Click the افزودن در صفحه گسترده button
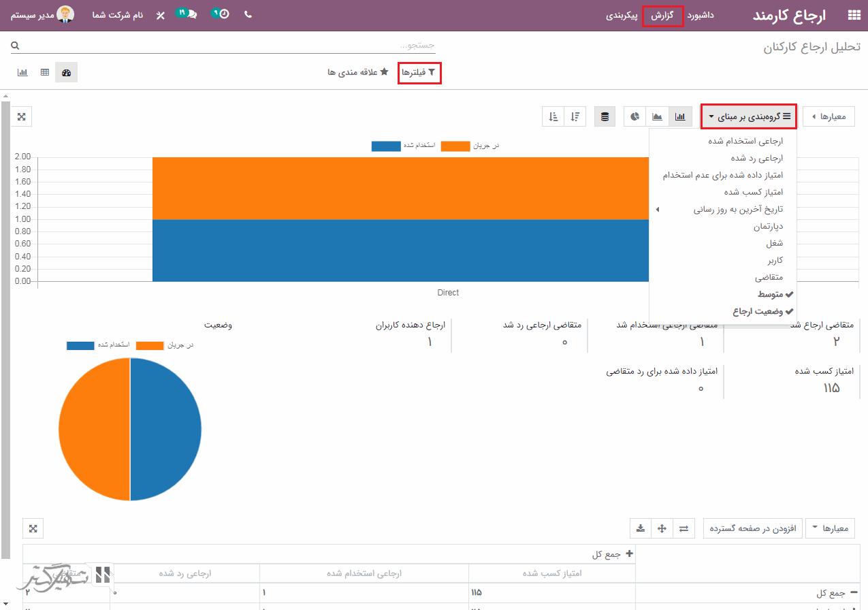Viewport: 868px width, 610px height. (x=752, y=528)
